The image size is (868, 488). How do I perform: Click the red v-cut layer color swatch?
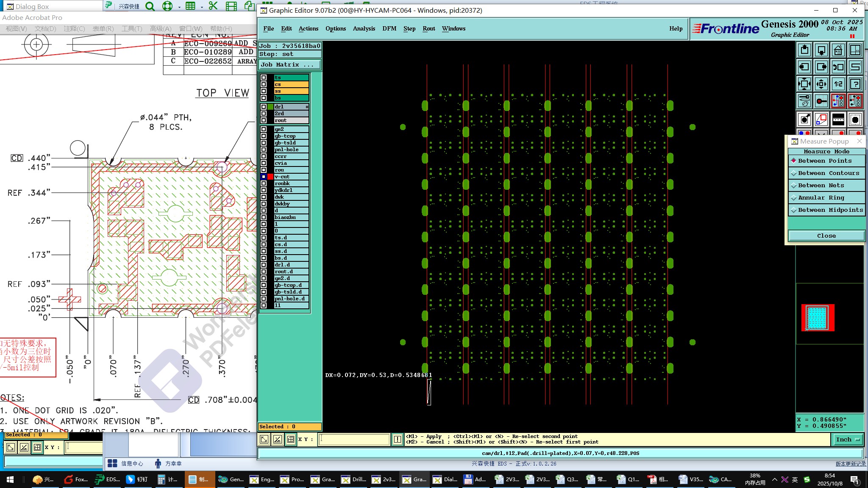pos(270,177)
